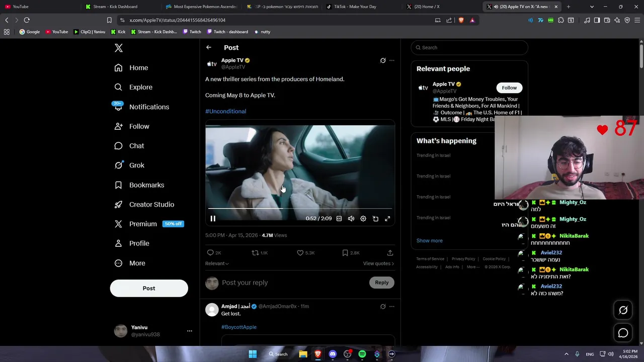This screenshot has width=644, height=362.
Task: Click the X logo in the sidebar
Action: pos(119,48)
